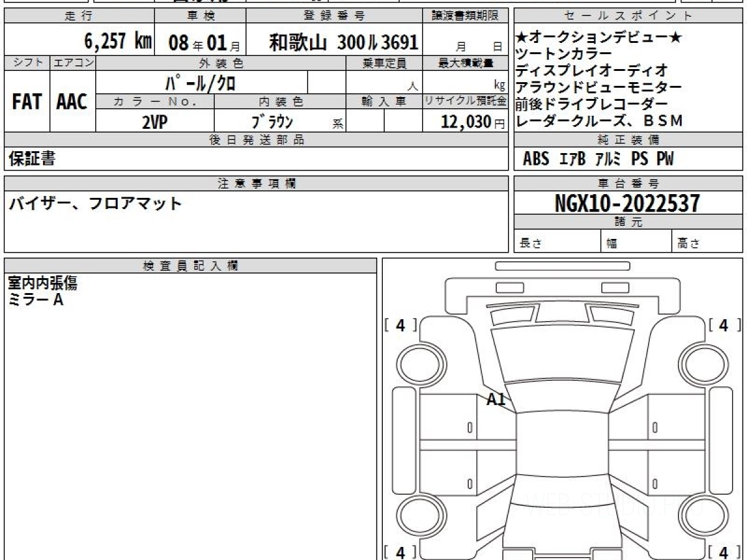Viewport: 747px width, 560px height.
Task: Select chassis number NGX10-2022537
Action: (x=627, y=203)
